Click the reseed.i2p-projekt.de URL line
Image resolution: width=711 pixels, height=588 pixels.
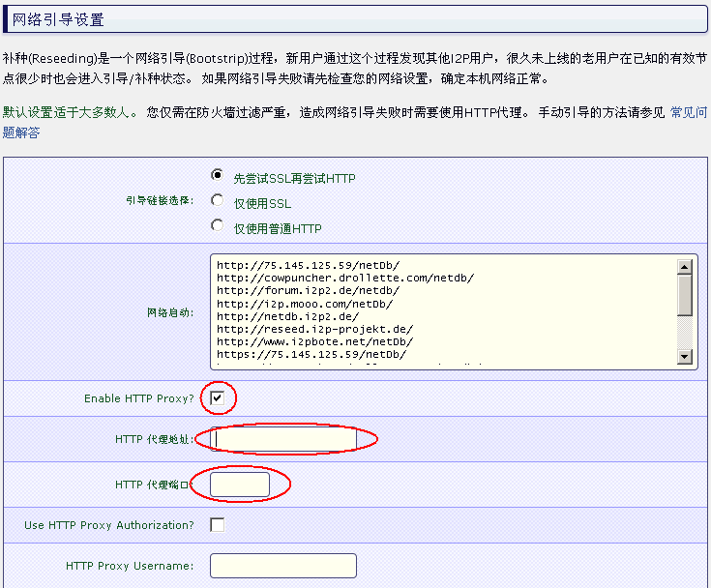tap(314, 329)
